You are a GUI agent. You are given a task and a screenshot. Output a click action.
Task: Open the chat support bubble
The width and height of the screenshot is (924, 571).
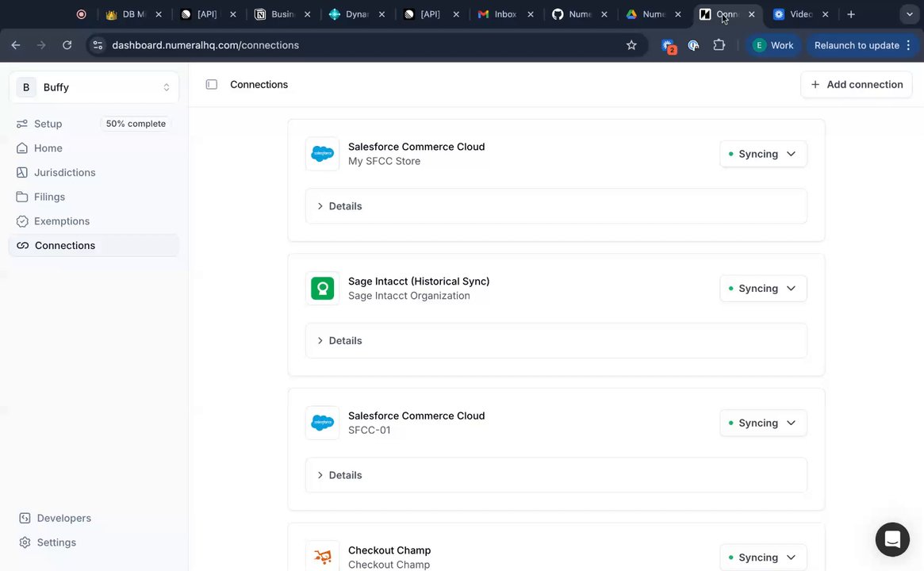891,539
